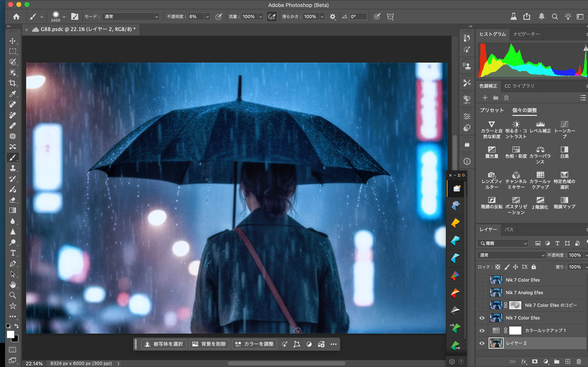588x367 pixels.
Task: Delete layer using the trash icon
Action: point(579,361)
